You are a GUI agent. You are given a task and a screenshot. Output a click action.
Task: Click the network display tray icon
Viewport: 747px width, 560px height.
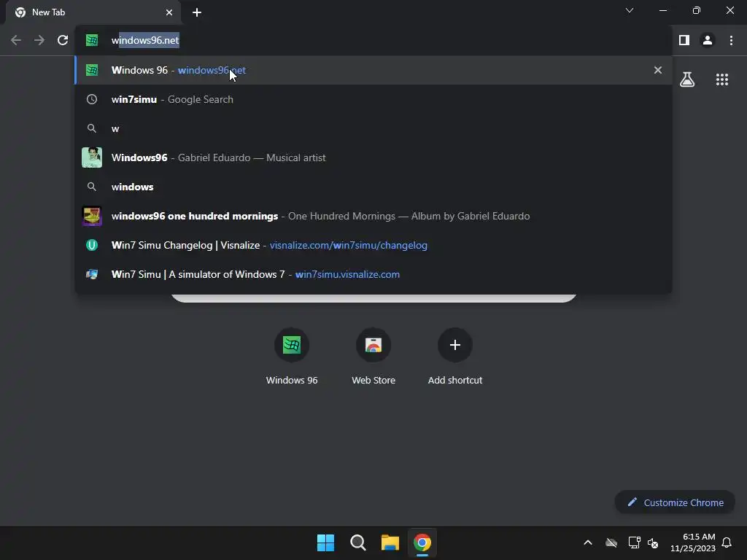point(634,542)
